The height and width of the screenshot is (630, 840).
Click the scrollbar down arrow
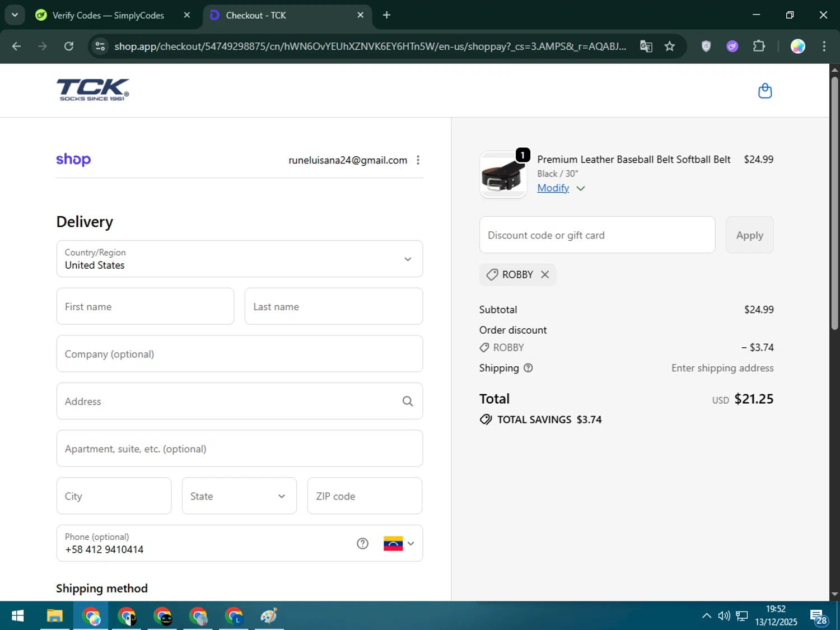click(834, 594)
